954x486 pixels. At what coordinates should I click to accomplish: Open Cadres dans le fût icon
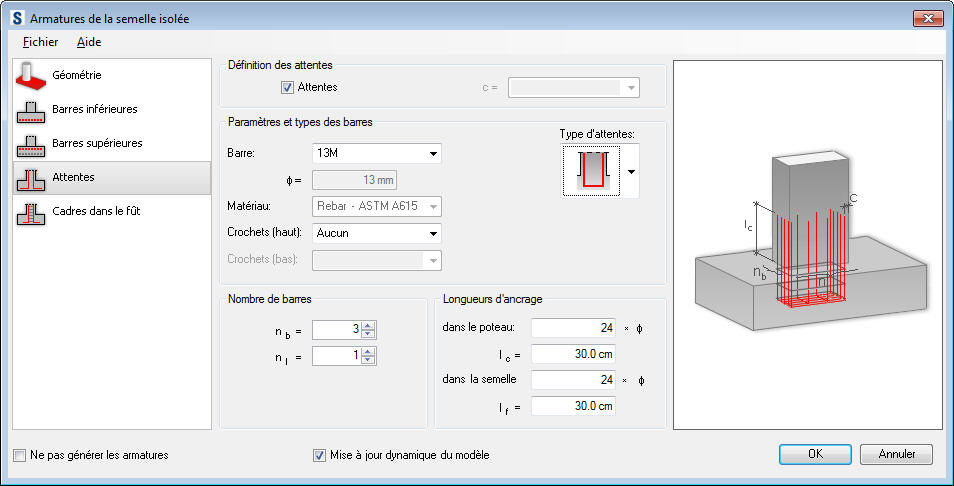point(33,212)
